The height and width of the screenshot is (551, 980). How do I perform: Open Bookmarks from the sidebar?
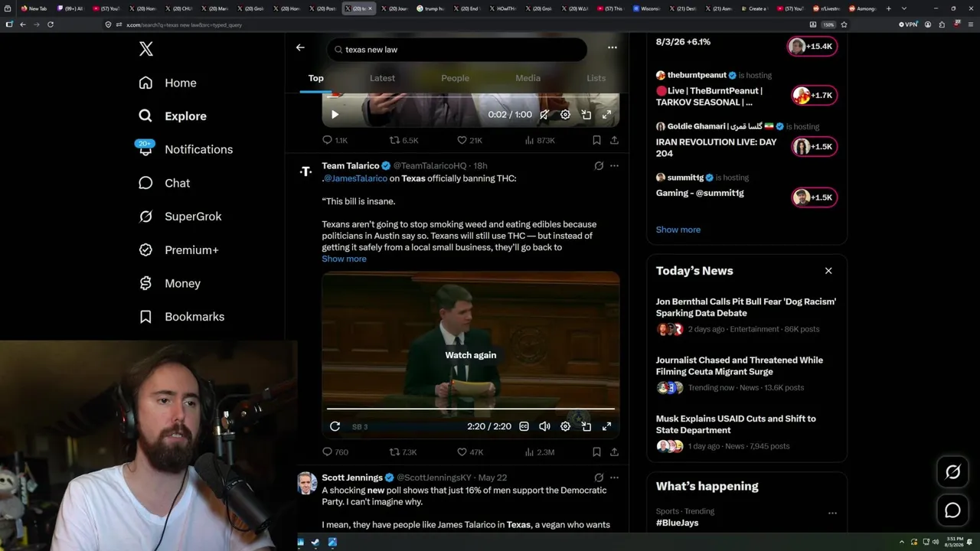[181, 317]
